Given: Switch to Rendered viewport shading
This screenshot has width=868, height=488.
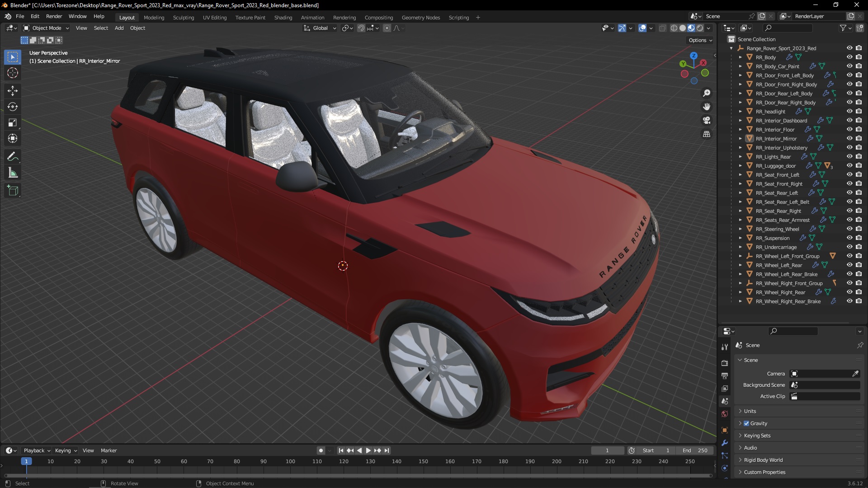Looking at the screenshot, I should (x=700, y=28).
